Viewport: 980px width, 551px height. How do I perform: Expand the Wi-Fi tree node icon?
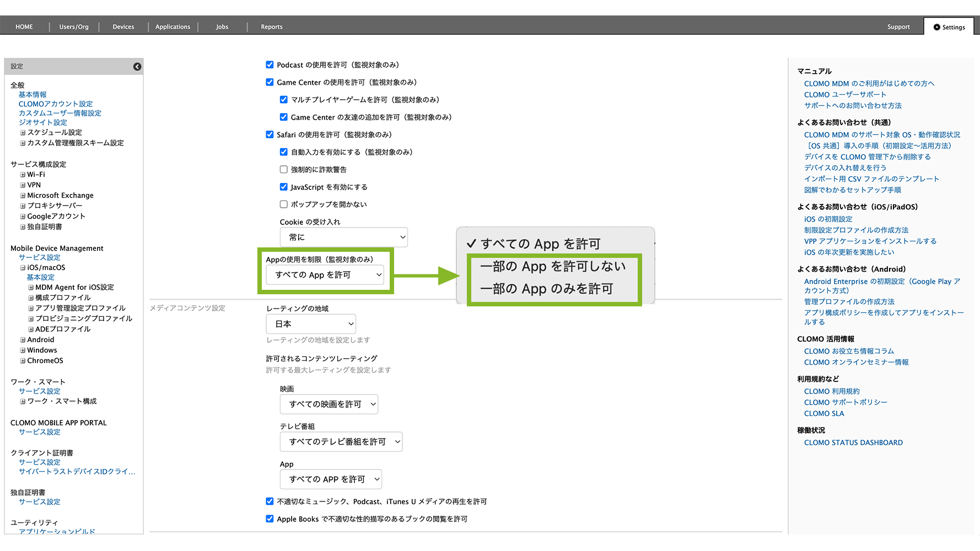(x=23, y=175)
